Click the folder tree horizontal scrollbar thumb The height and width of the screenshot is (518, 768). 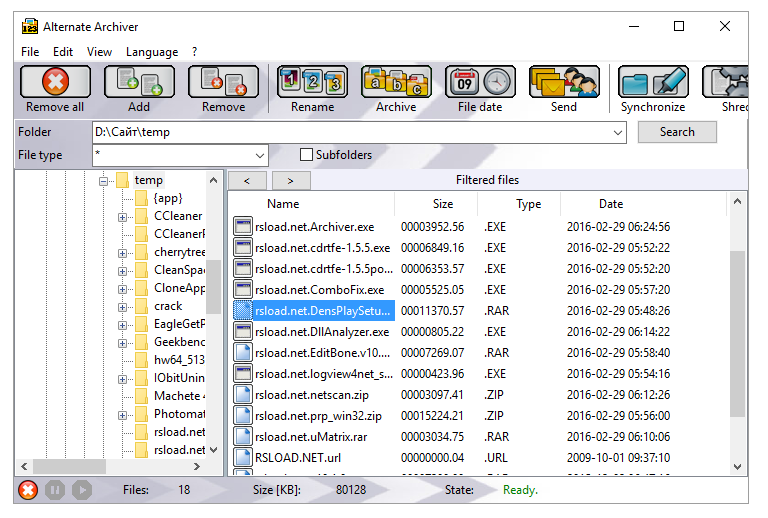tap(70, 467)
